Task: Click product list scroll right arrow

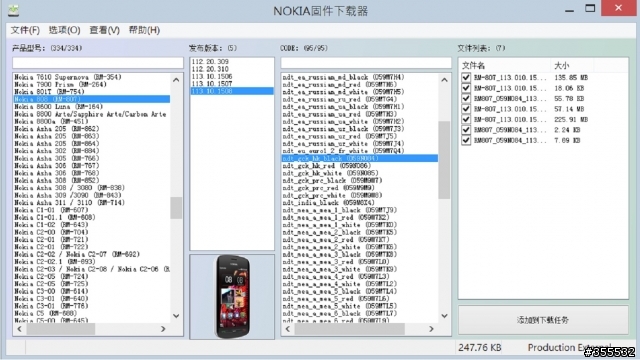Action: tap(163, 329)
